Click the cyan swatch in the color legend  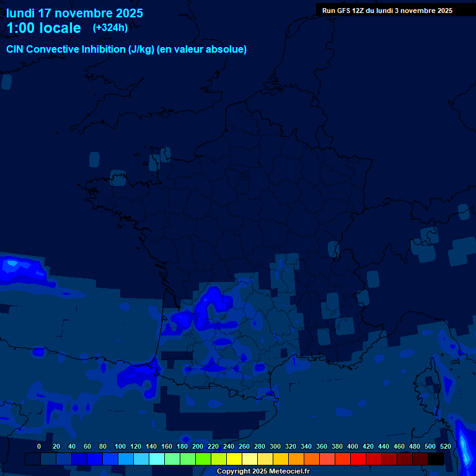(x=157, y=459)
